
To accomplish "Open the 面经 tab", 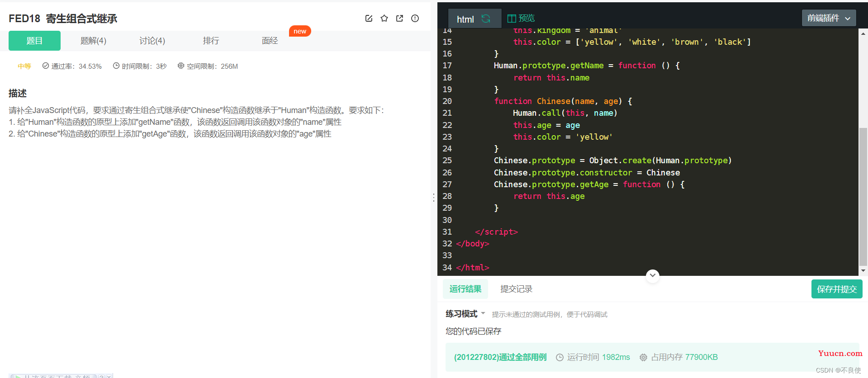I will coord(270,41).
